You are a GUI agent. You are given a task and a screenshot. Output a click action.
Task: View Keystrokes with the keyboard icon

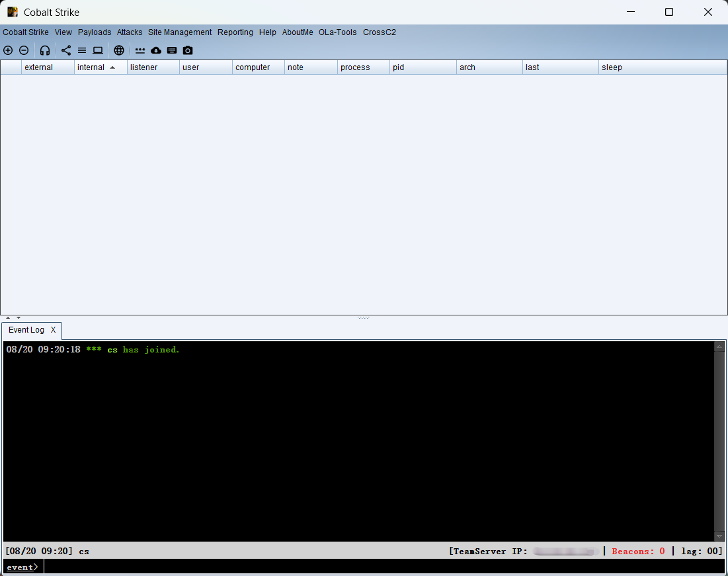point(172,50)
